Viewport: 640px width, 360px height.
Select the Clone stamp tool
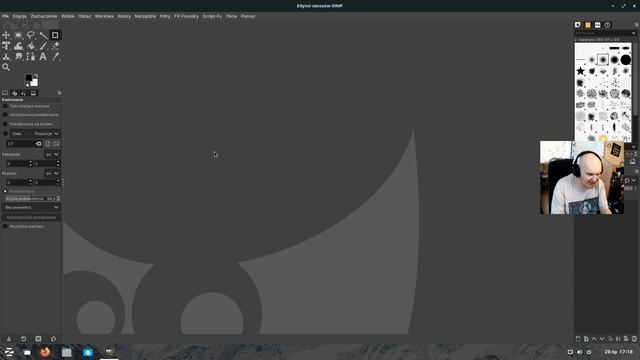(x=6, y=57)
